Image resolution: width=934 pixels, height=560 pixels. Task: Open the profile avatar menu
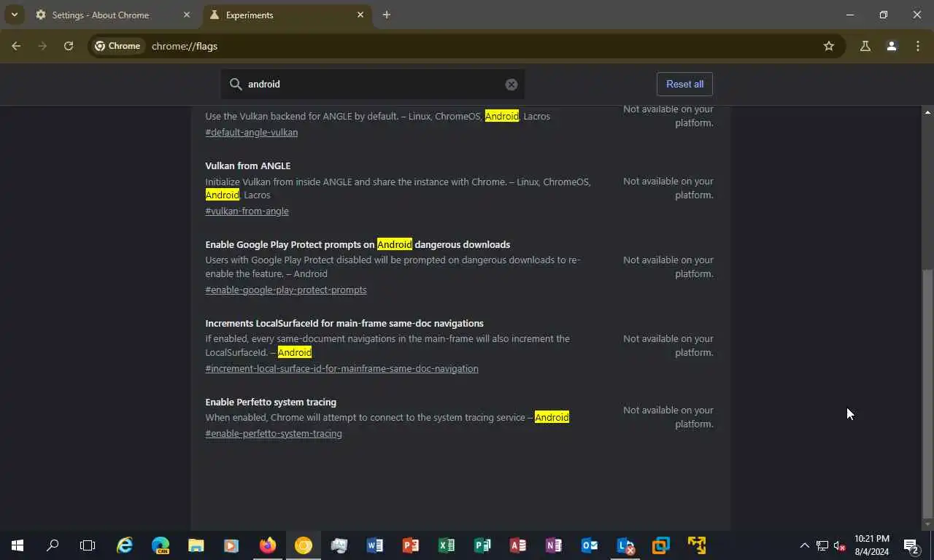click(892, 46)
